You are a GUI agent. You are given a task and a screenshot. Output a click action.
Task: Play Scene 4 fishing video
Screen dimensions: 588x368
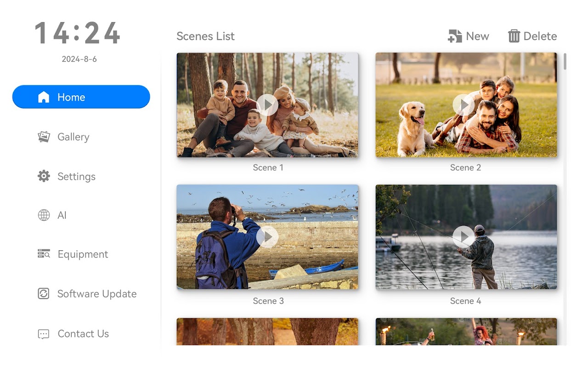tap(464, 237)
